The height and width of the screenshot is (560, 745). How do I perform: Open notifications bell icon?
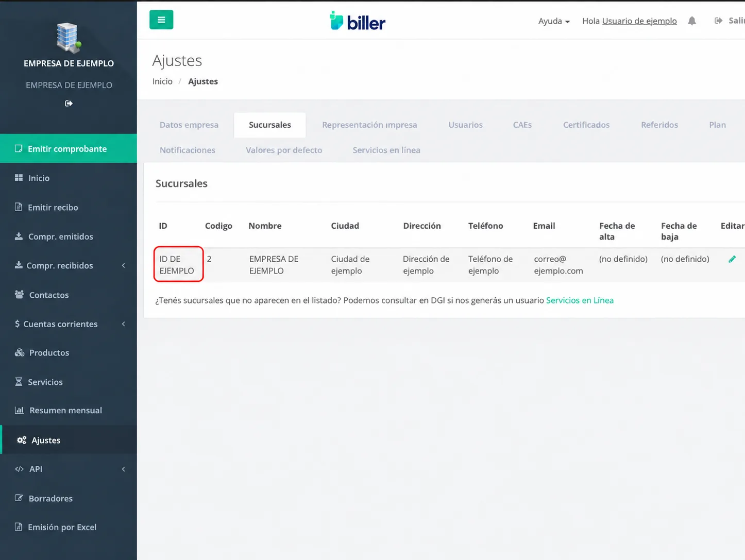692,21
